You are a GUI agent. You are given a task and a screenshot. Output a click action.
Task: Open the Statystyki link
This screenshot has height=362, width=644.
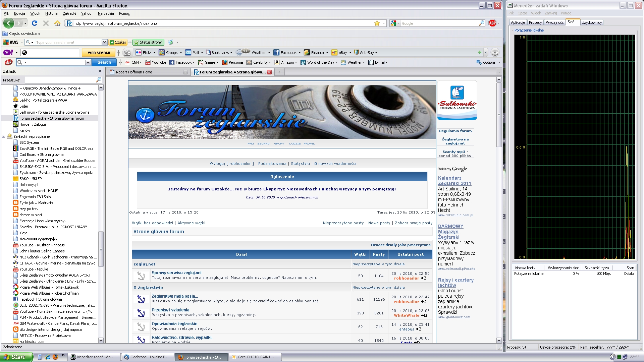(300, 164)
